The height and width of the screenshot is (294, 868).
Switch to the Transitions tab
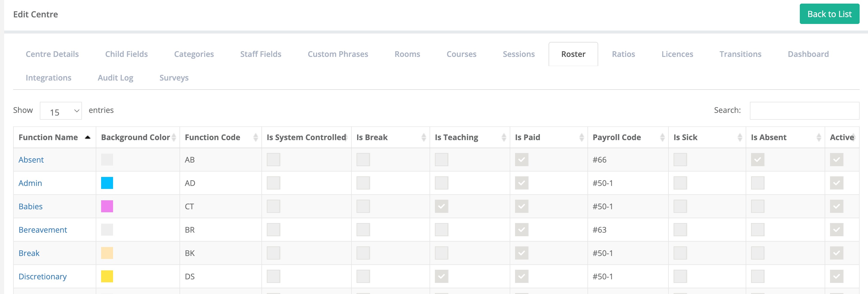click(740, 54)
